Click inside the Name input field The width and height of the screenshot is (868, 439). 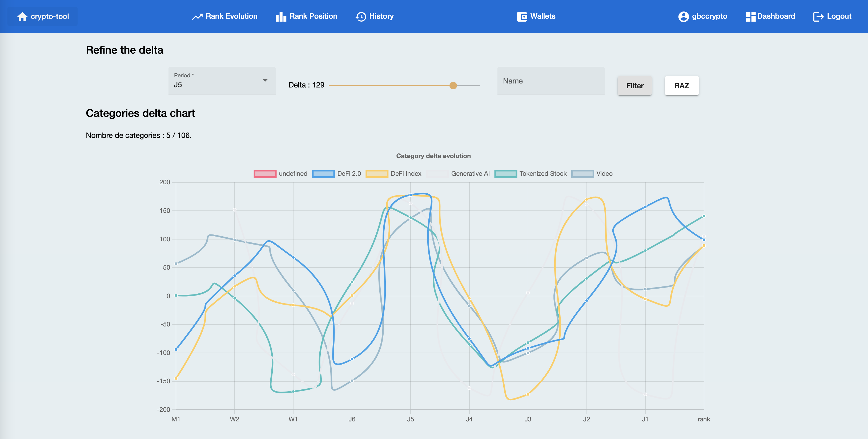tap(550, 81)
